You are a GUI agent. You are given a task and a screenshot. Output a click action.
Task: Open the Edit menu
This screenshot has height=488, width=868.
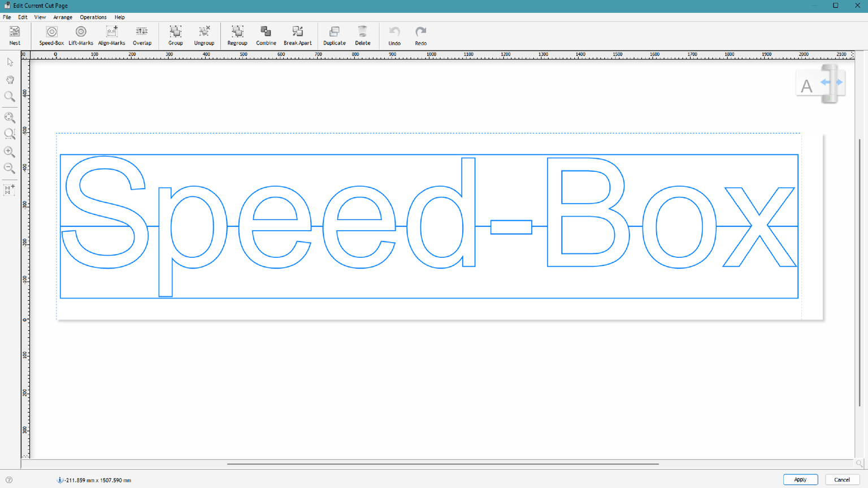tap(23, 17)
